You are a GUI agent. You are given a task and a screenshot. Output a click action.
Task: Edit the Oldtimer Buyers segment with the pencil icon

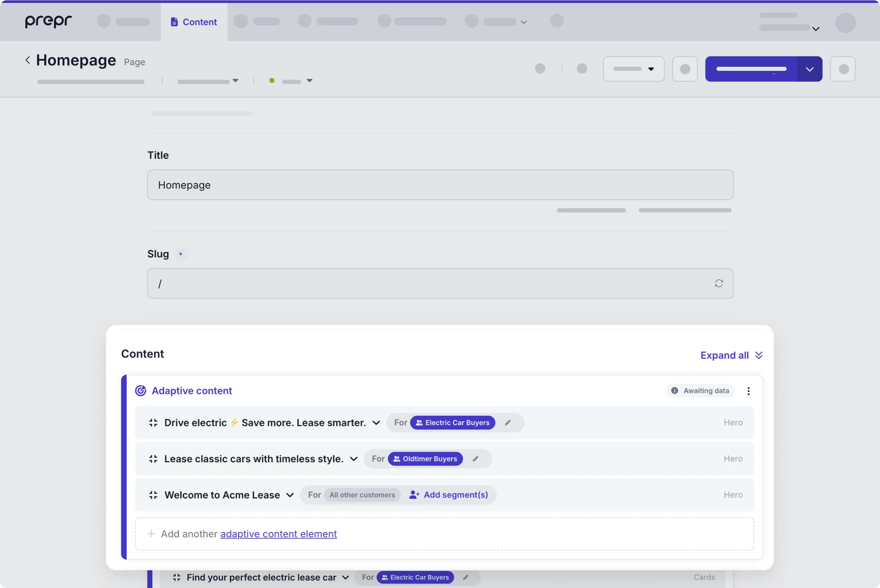[476, 458]
